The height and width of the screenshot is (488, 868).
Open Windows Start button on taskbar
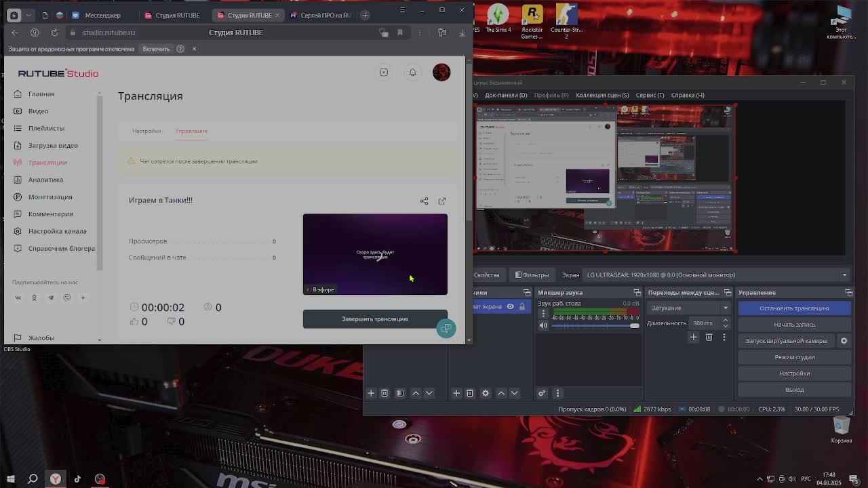tap(10, 479)
